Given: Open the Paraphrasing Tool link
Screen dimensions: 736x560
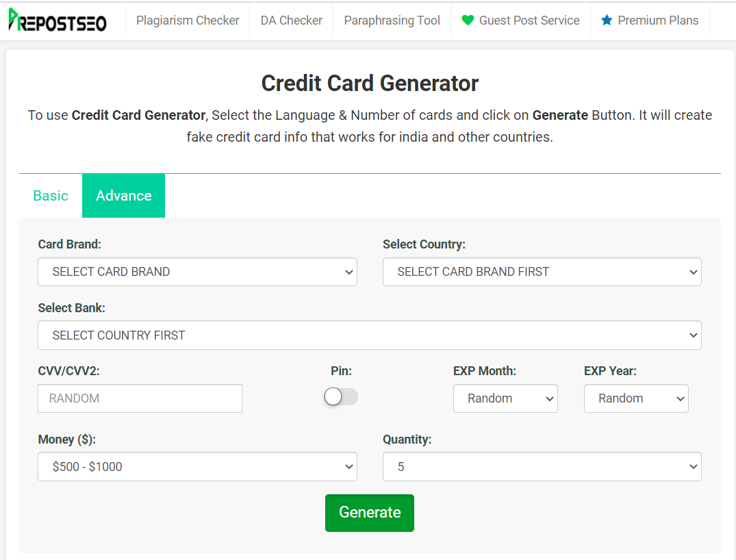Looking at the screenshot, I should (392, 21).
